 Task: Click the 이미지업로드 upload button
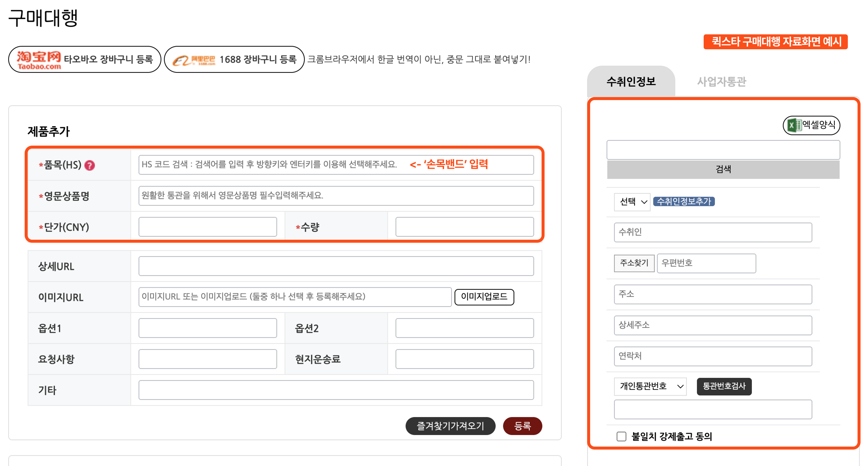[x=484, y=297]
